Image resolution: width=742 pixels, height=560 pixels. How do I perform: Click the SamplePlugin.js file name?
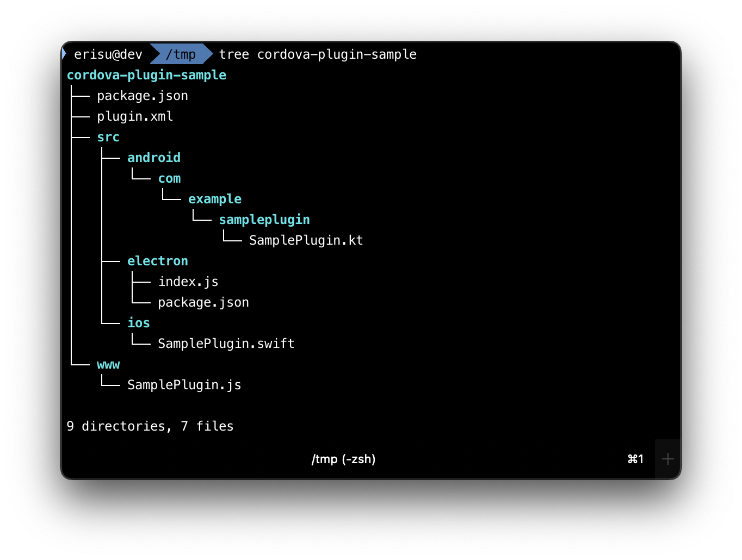click(184, 385)
